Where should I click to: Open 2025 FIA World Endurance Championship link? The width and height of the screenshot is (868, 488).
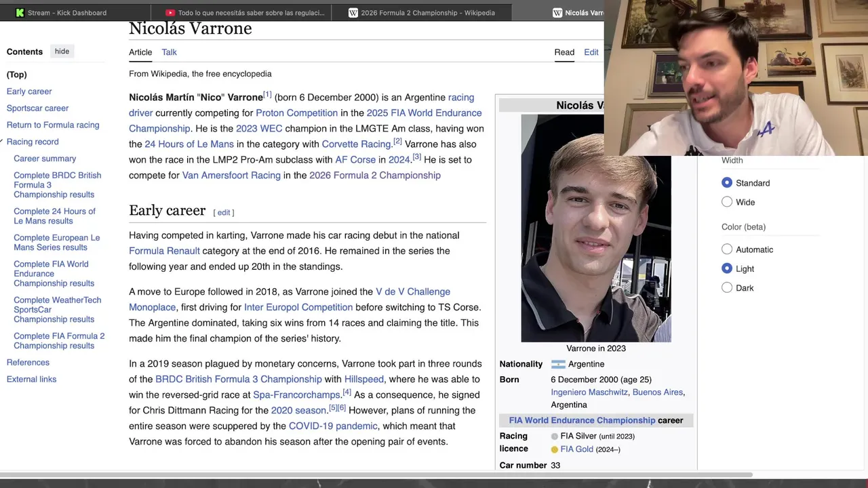coord(424,113)
